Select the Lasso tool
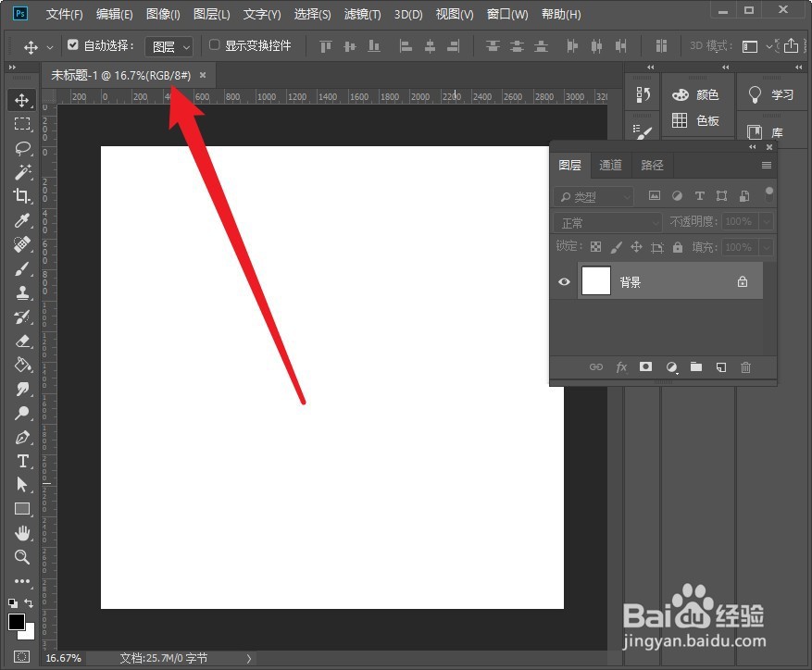 pyautogui.click(x=21, y=148)
